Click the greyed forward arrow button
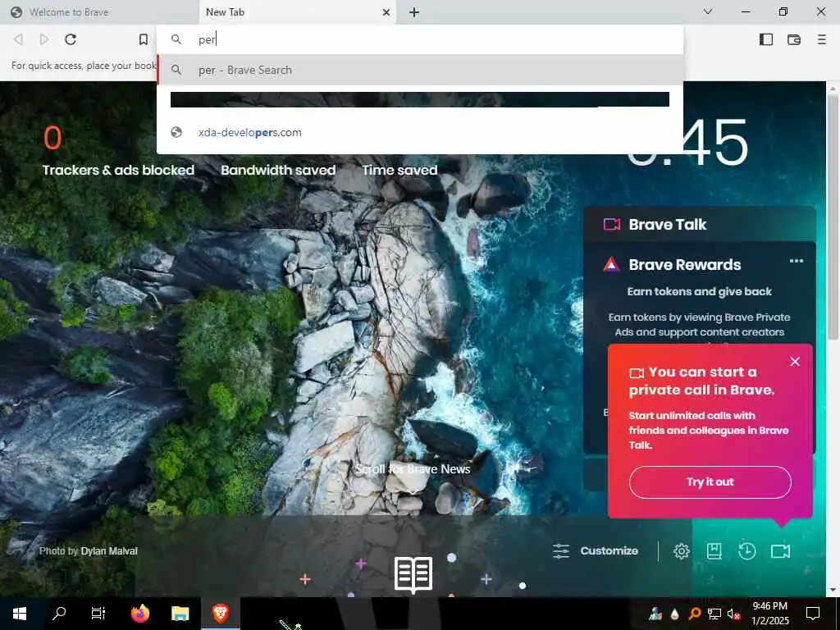 click(x=44, y=39)
